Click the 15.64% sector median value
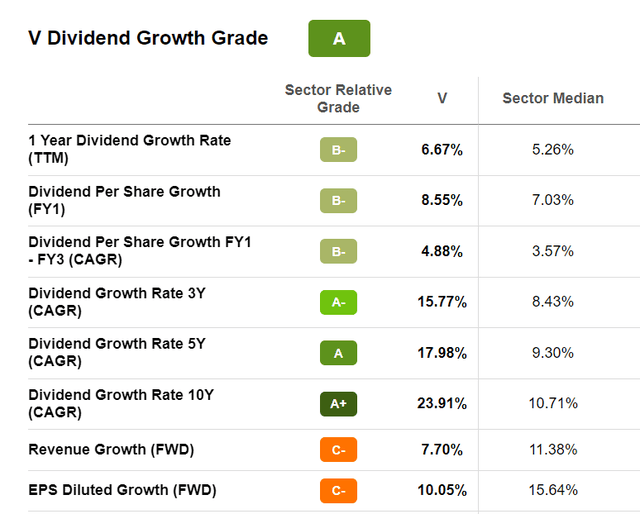The image size is (640, 514). [553, 490]
